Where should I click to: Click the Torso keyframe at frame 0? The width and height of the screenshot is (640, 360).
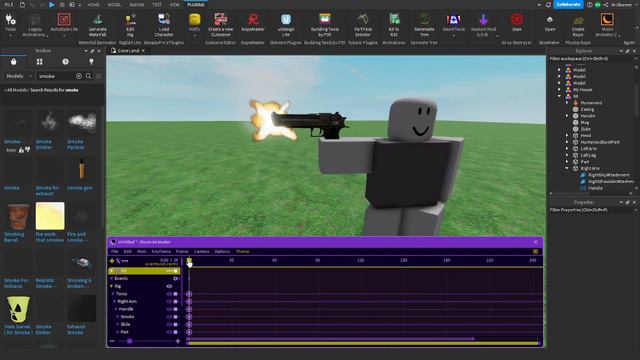189,294
